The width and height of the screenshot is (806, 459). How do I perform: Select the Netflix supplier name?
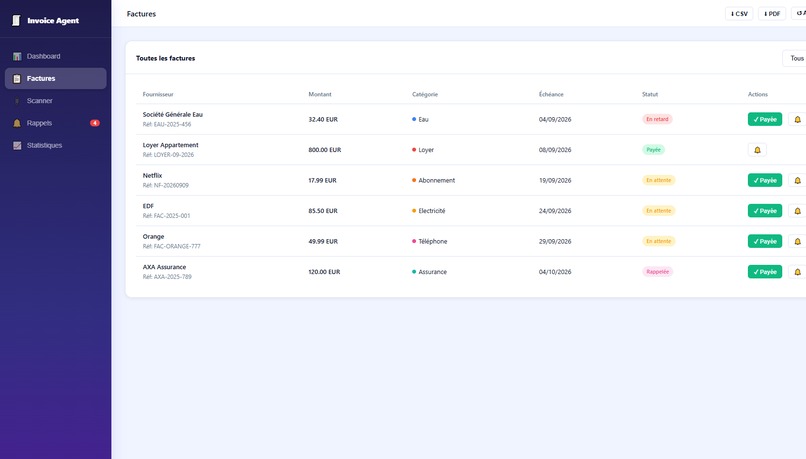[x=152, y=176]
